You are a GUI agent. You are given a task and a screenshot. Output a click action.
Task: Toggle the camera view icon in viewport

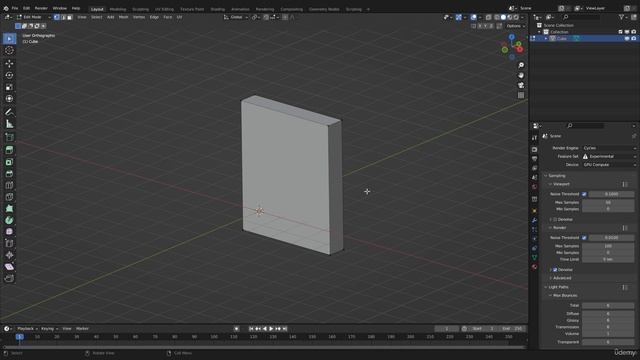521,85
